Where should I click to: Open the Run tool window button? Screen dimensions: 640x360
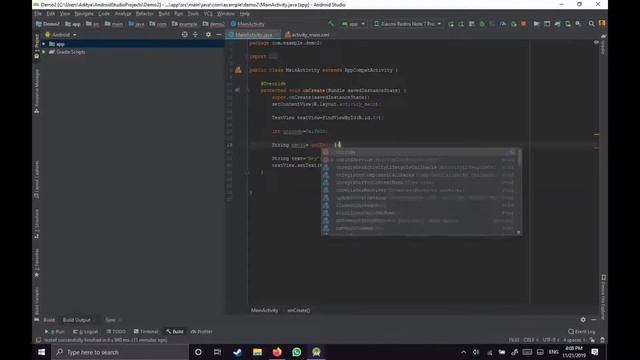click(55, 331)
